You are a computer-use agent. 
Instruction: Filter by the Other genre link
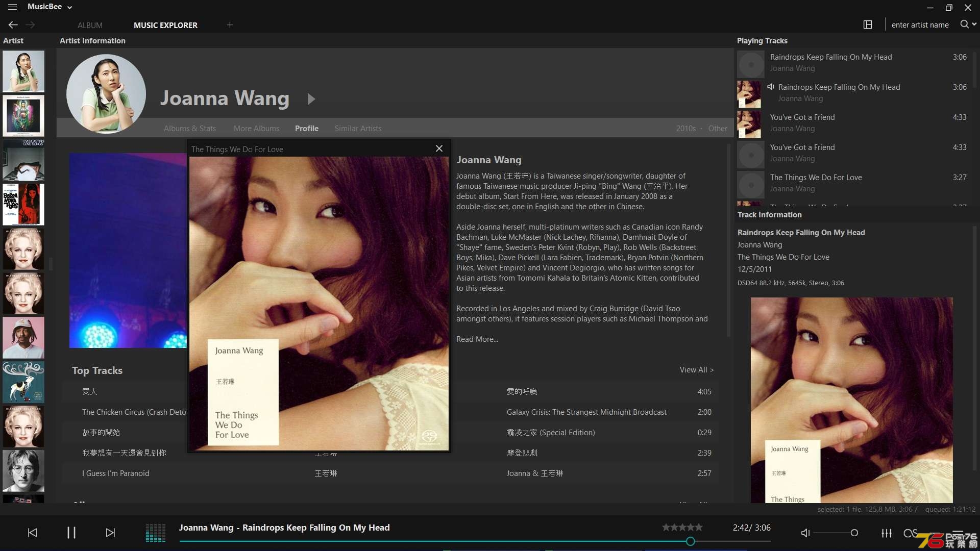click(718, 129)
